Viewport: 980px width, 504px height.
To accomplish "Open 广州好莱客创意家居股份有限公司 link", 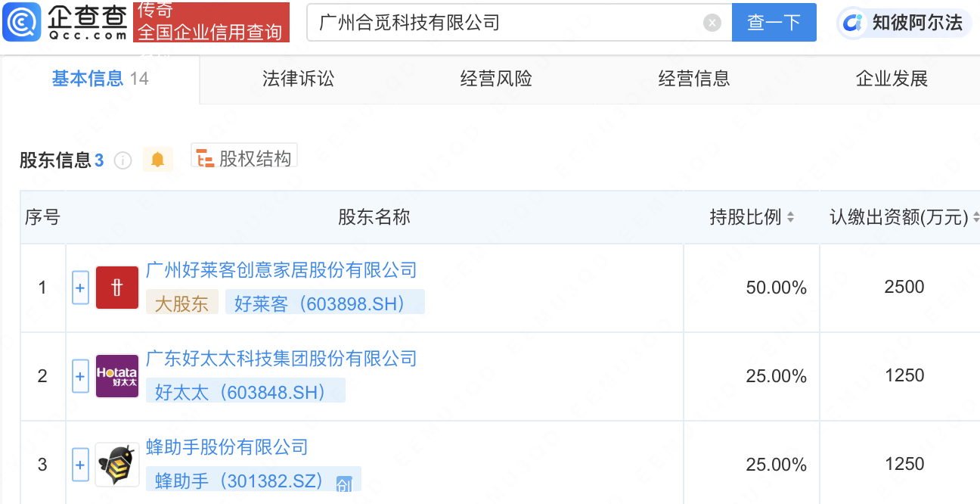I will pos(281,270).
